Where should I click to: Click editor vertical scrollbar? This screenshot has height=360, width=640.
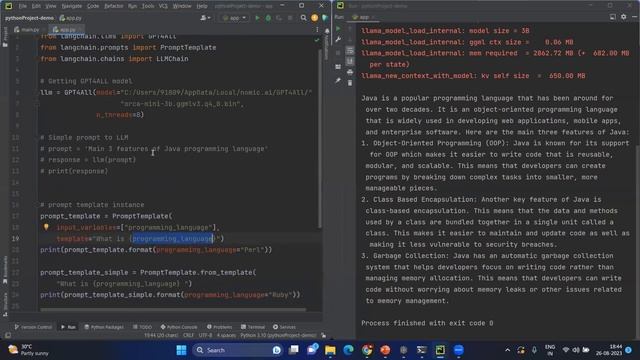[320, 139]
